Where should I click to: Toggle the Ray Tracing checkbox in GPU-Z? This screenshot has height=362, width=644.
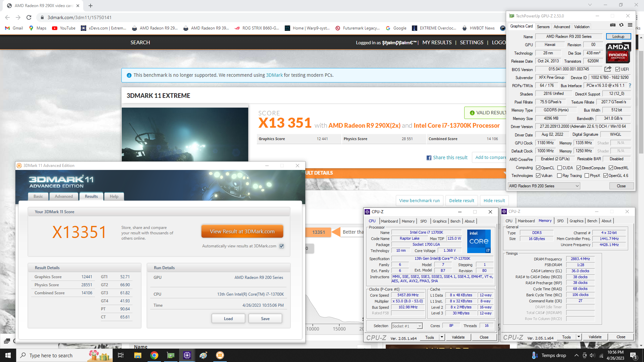tap(559, 176)
